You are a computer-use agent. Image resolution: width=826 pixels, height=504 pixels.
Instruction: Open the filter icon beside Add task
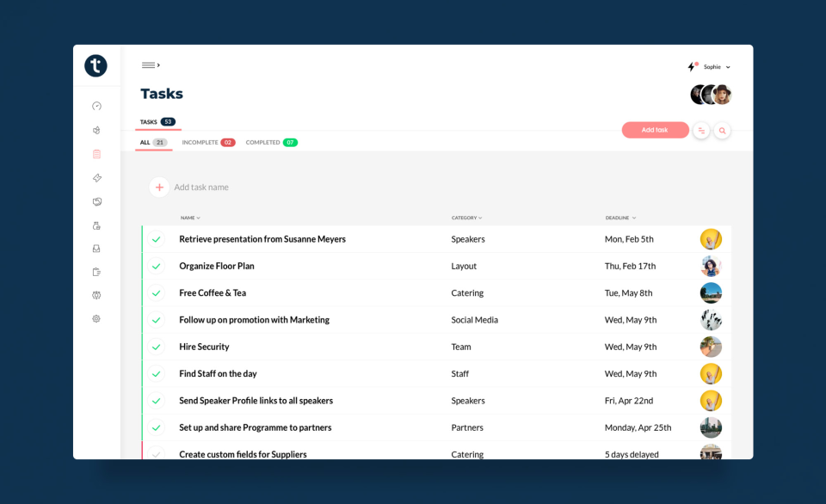[701, 131]
